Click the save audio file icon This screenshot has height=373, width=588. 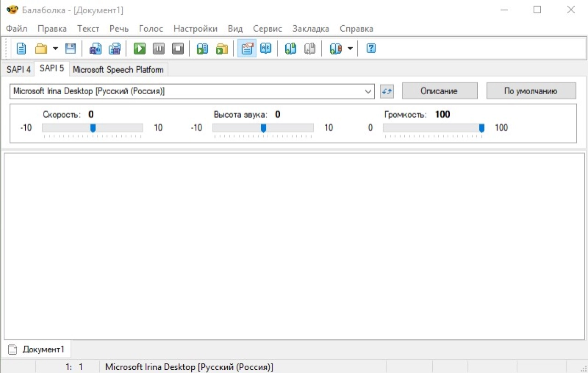click(x=95, y=48)
